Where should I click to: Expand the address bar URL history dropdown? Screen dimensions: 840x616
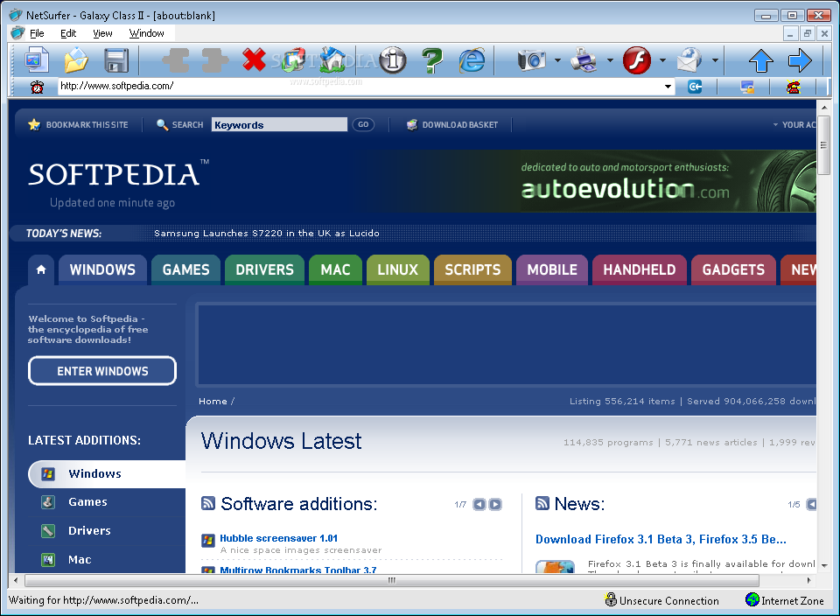pyautogui.click(x=668, y=87)
